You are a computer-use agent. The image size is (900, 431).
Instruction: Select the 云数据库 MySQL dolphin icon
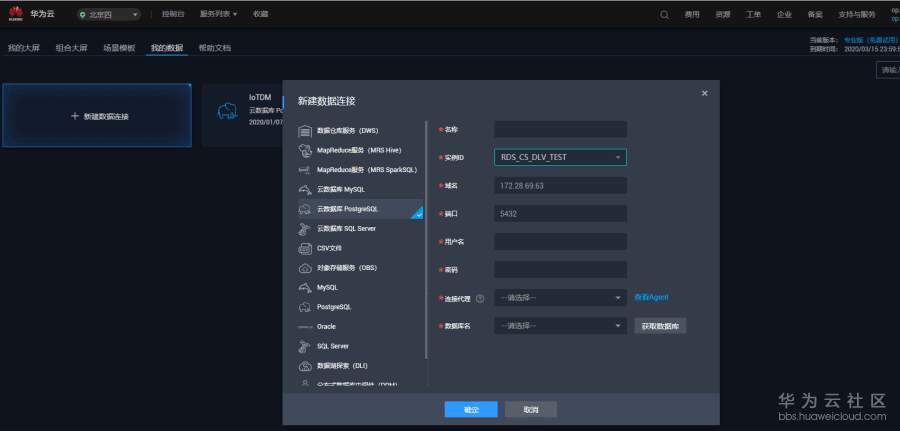(x=305, y=189)
